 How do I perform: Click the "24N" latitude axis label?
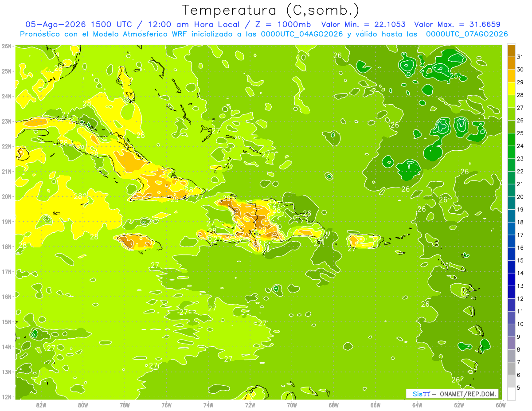[x=7, y=96]
